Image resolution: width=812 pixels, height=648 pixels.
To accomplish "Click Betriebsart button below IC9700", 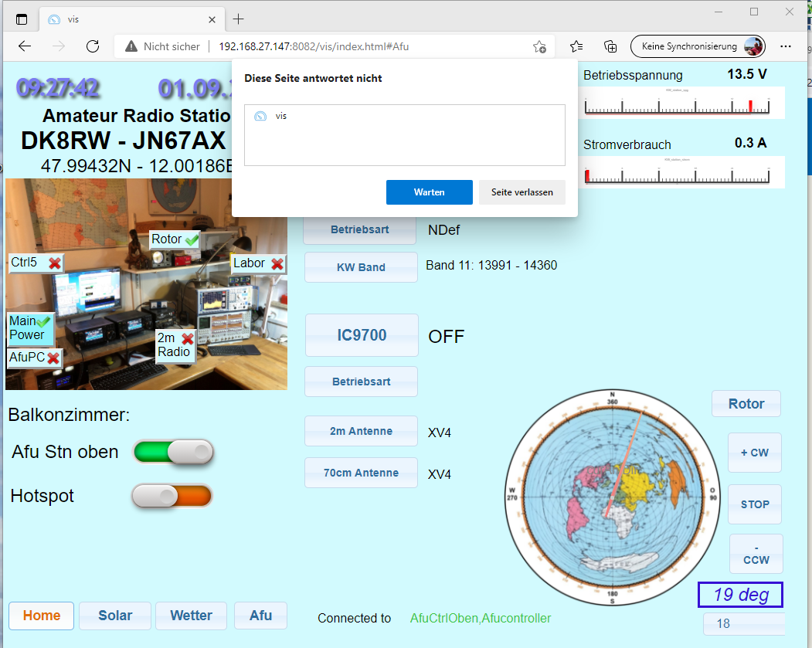I will pyautogui.click(x=361, y=382).
